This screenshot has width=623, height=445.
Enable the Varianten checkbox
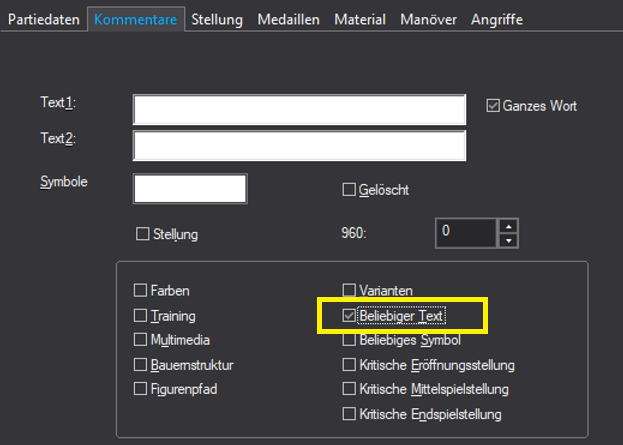[x=350, y=291]
